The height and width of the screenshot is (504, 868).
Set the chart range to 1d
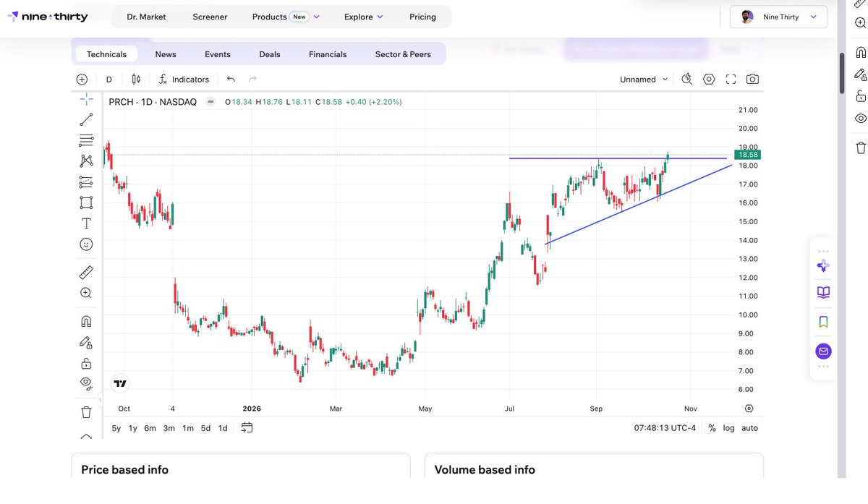click(x=223, y=428)
